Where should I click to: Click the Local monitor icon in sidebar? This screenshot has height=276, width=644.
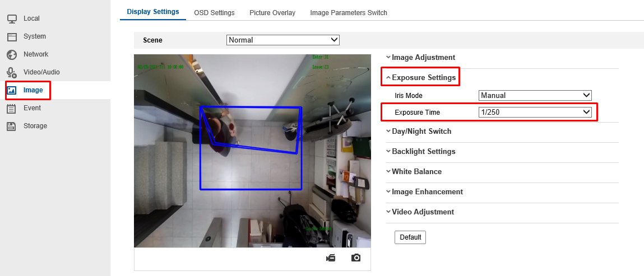[12, 18]
